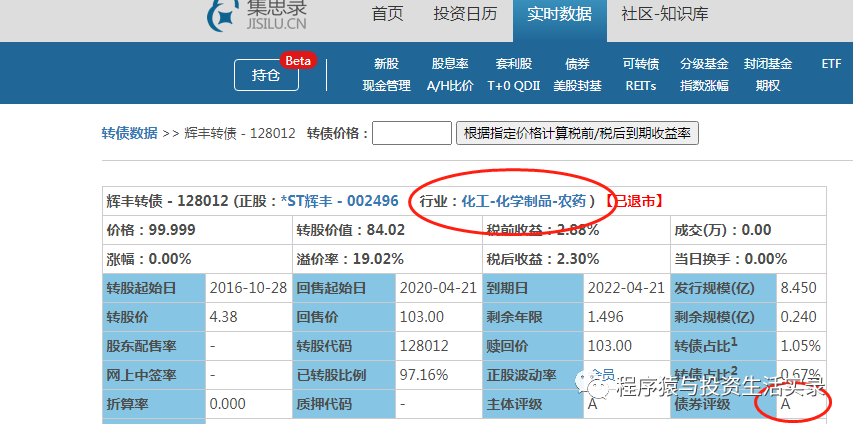
Task: Click the 根据指定价格计算税前/税后到期收益率 button
Action: (x=577, y=133)
